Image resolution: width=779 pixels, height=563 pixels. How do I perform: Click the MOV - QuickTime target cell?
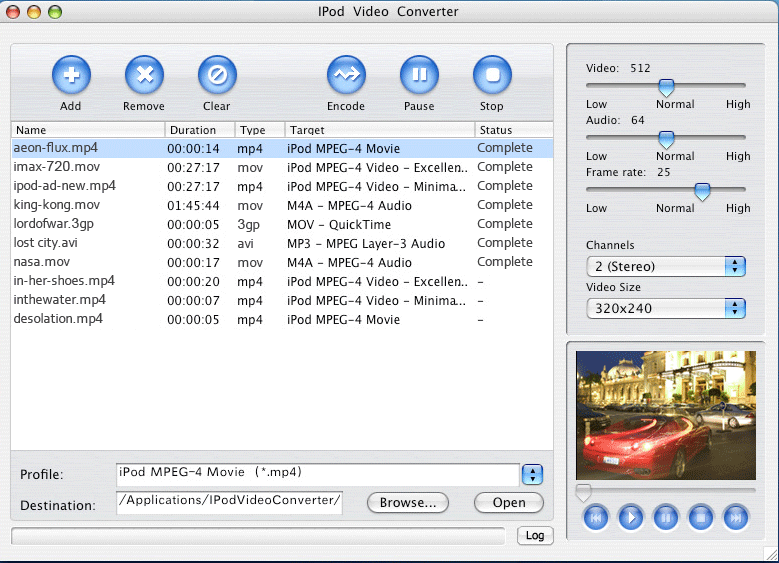click(x=339, y=225)
